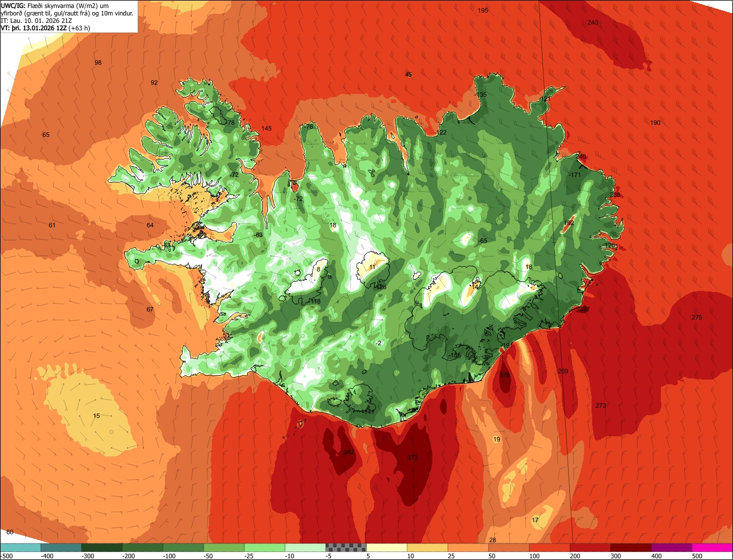Viewport: 733px width, 560px height.
Task: Click the legend swatch between -50 and -25
Action: pos(223,547)
